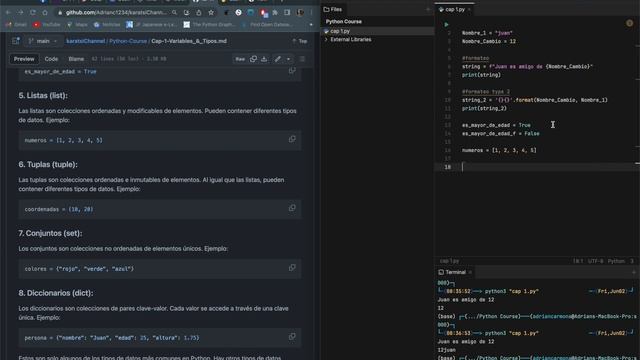
Task: Go forward in the browser
Action: click(20, 13)
